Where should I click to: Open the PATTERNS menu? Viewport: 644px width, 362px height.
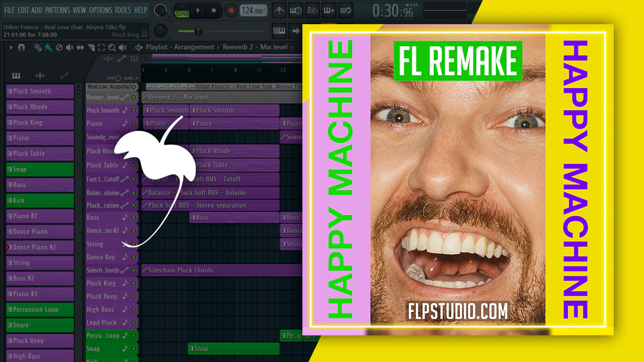pyautogui.click(x=58, y=10)
